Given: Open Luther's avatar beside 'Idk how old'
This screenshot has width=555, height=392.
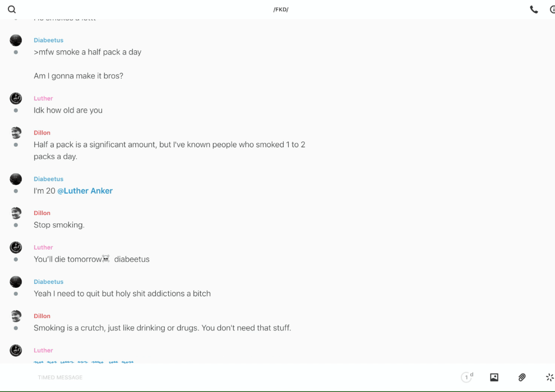Looking at the screenshot, I should coord(16,99).
